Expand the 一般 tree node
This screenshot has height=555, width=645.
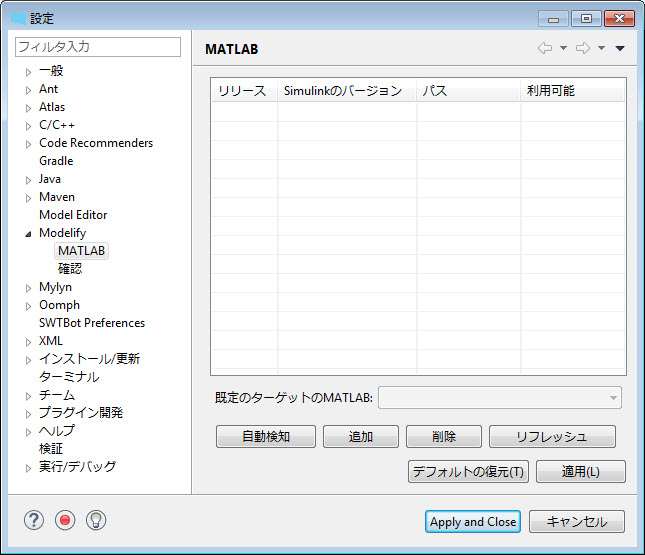point(28,72)
